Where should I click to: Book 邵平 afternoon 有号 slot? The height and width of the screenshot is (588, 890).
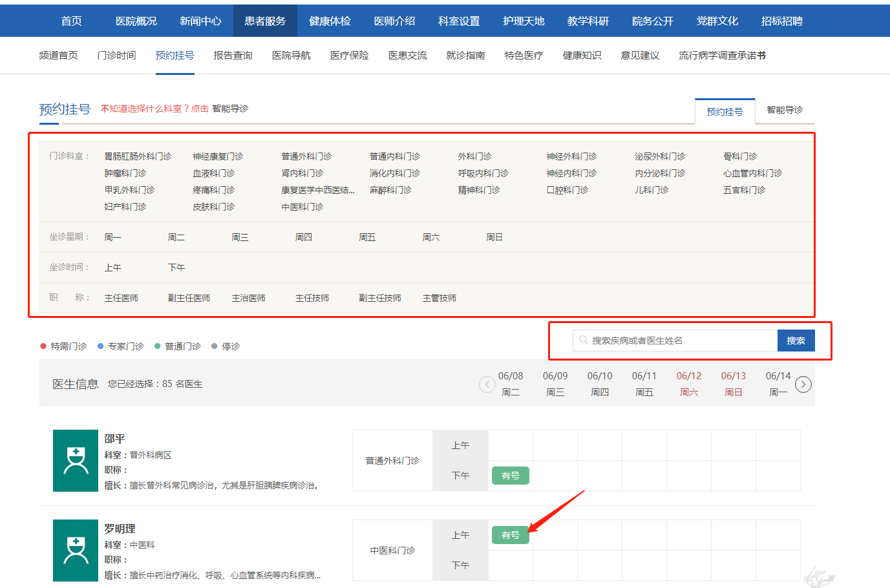[511, 476]
